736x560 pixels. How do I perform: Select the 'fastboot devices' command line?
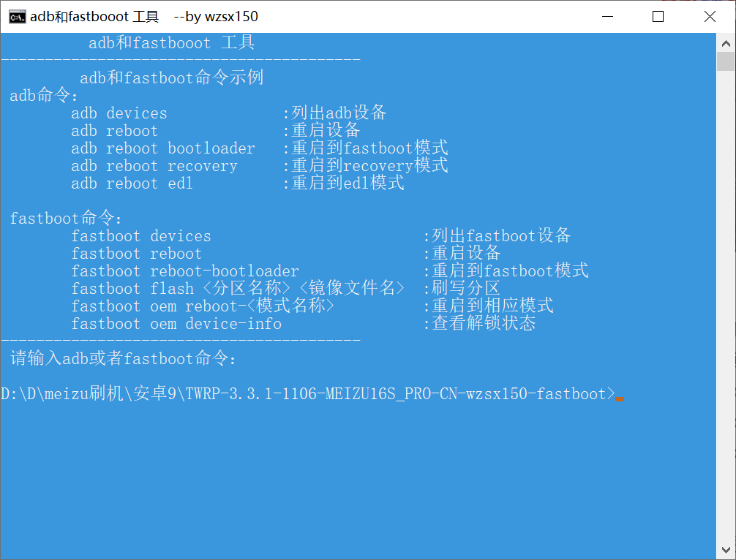141,235
